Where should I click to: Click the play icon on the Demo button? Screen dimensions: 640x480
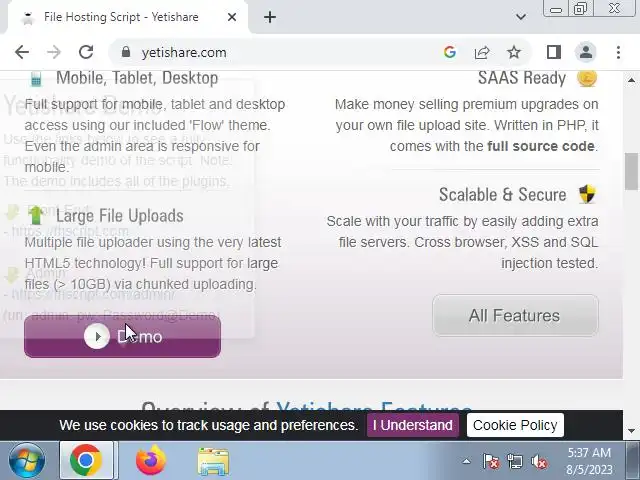point(97,336)
